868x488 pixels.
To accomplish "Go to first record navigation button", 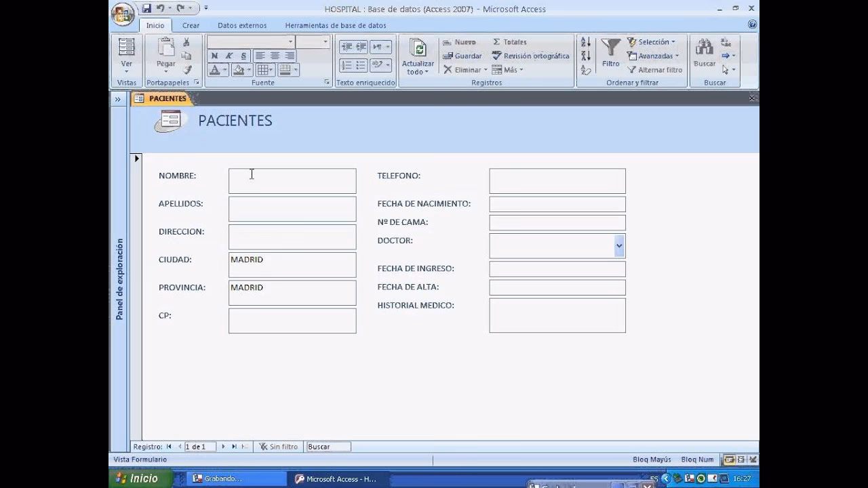I will 169,447.
